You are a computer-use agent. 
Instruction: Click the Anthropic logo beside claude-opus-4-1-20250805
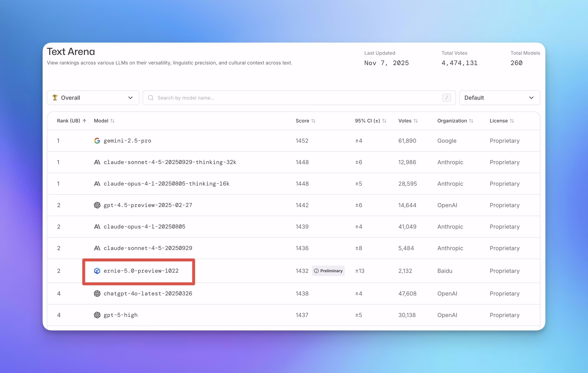coord(97,227)
